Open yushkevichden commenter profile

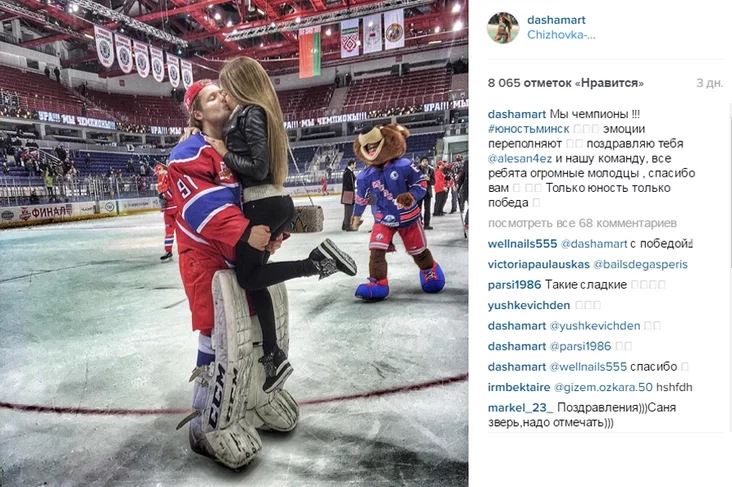(529, 305)
